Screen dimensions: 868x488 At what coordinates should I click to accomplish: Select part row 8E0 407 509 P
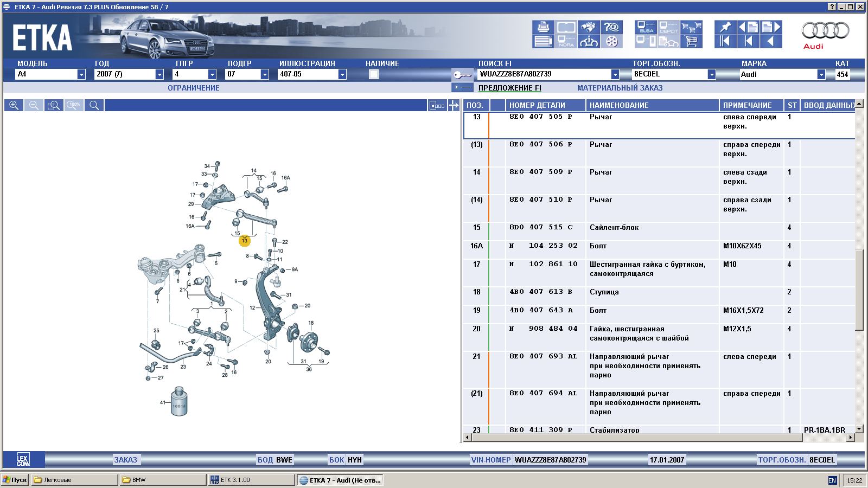click(x=659, y=181)
